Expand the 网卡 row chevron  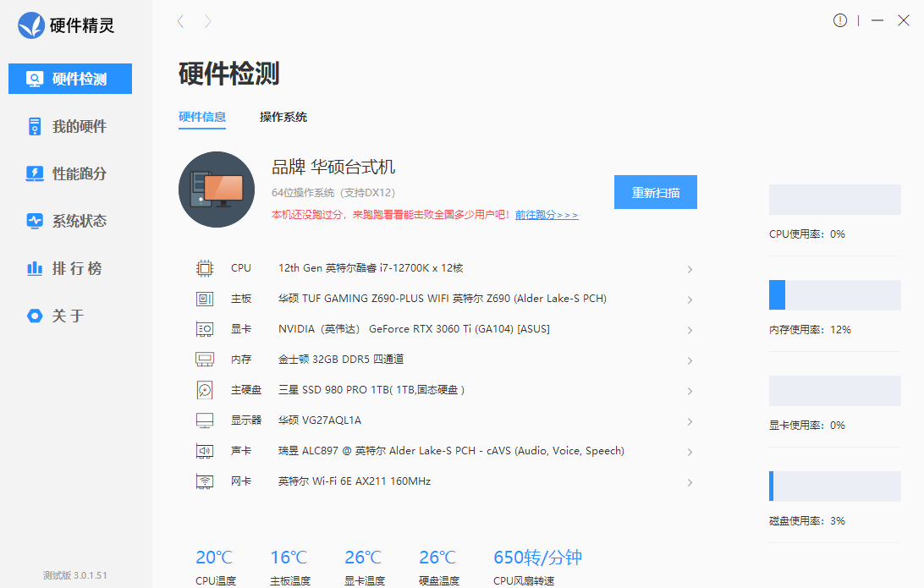[x=690, y=482]
